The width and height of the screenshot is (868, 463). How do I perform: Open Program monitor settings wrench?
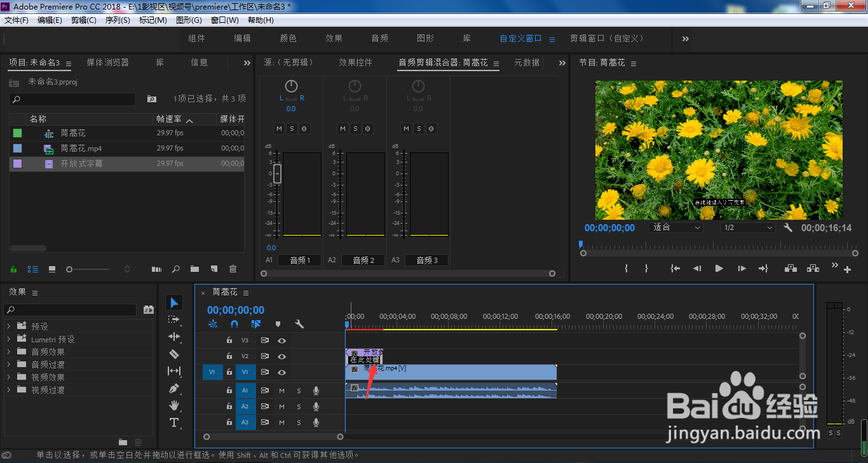pos(788,227)
